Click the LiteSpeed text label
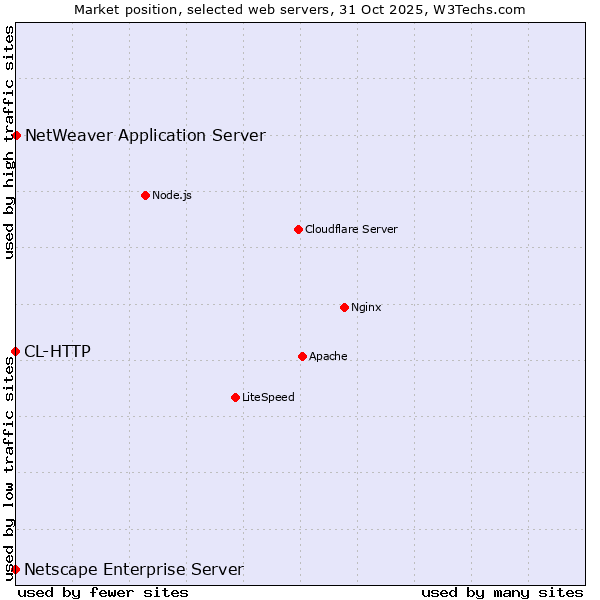Screen dimensions: 600x600 (268, 397)
